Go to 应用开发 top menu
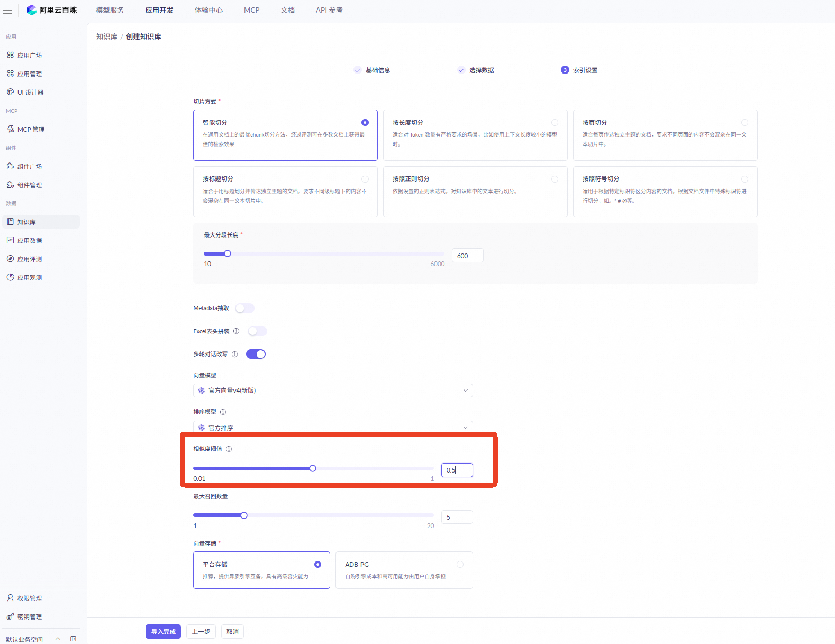 coord(159,10)
